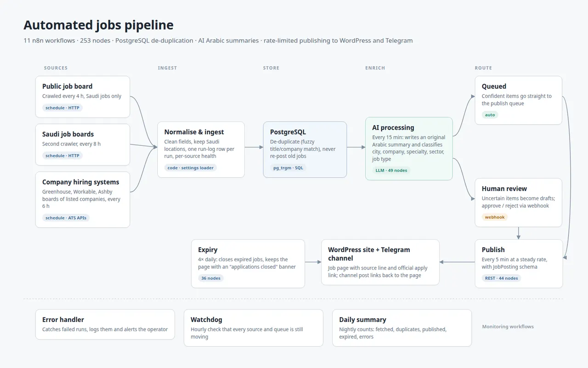Click the ROUTE column label

(483, 68)
